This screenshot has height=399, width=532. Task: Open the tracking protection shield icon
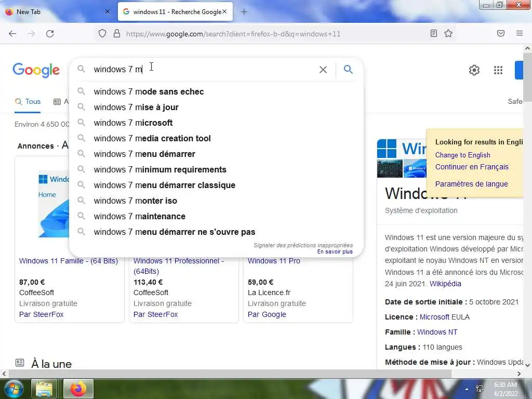click(102, 33)
